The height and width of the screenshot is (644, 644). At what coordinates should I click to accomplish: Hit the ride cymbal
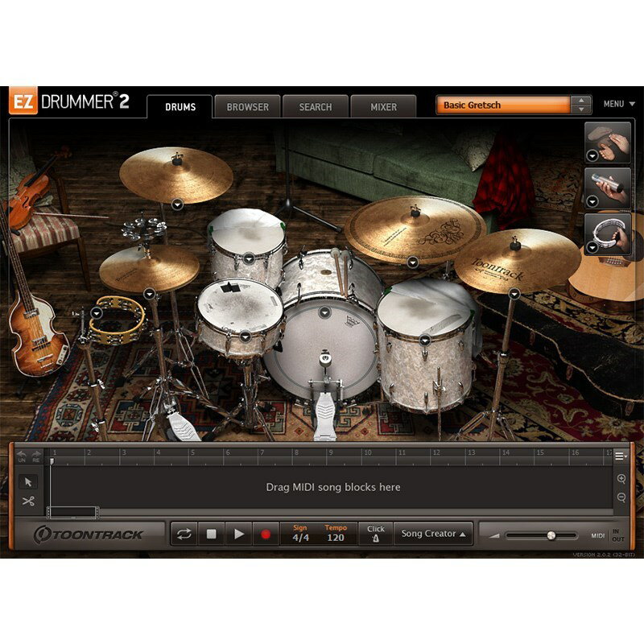pyautogui.click(x=414, y=230)
